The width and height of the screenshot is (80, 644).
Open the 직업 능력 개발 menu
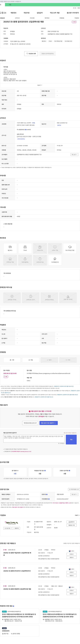pos(55,13)
